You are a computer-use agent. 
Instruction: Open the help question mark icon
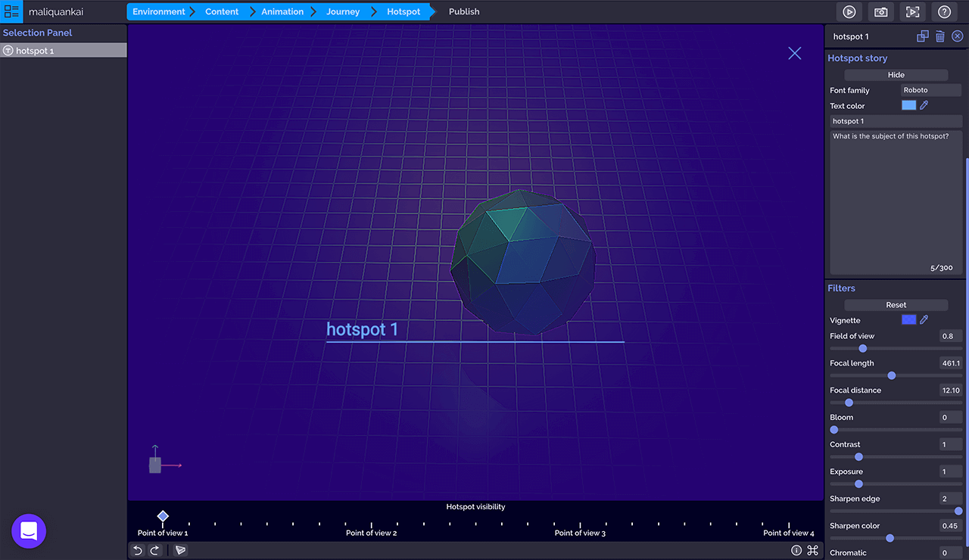pos(944,12)
